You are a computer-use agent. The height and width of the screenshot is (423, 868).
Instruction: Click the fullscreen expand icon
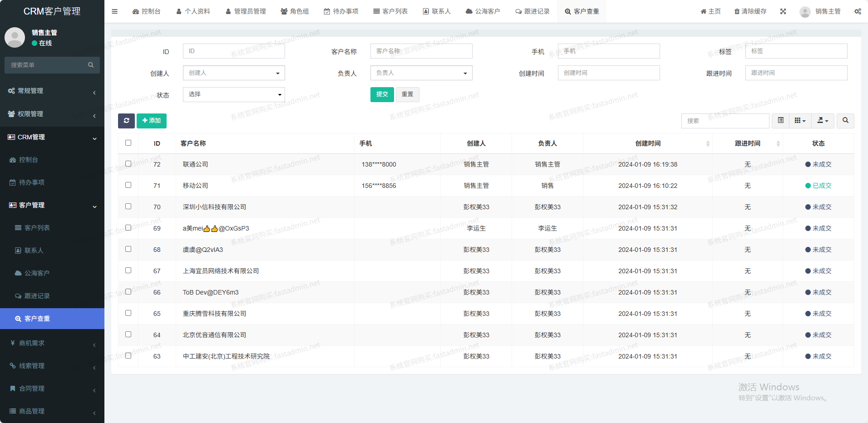point(783,11)
